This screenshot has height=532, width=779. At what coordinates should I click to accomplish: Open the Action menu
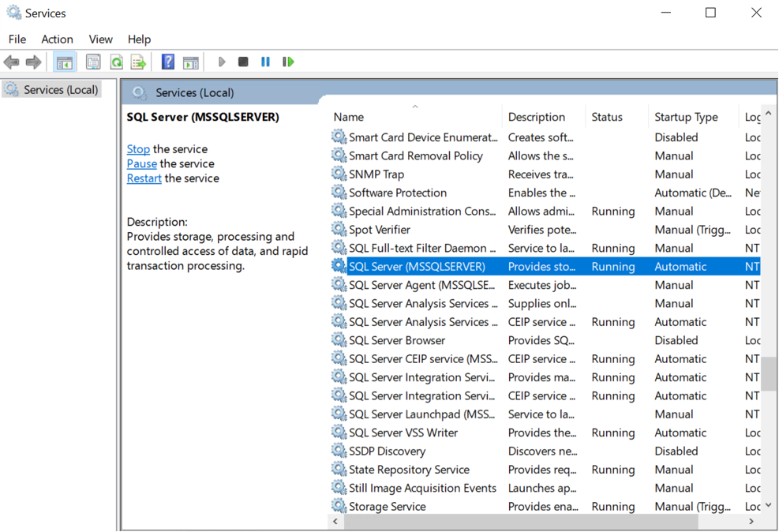[x=57, y=39]
